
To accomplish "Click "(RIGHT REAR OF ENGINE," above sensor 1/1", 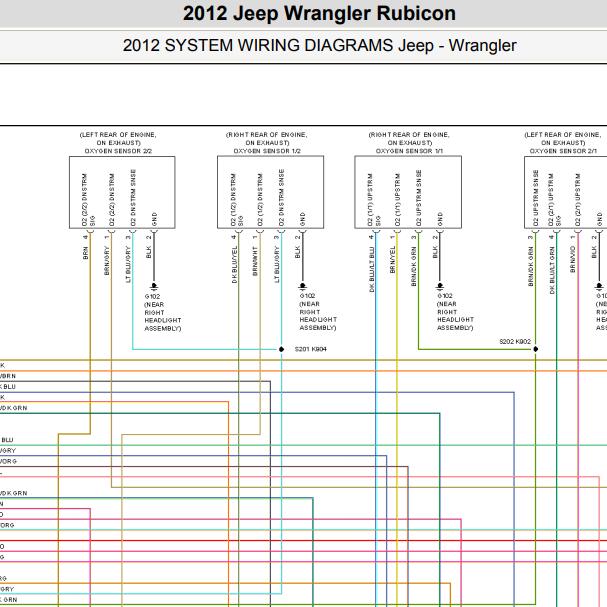I will coord(409,135).
